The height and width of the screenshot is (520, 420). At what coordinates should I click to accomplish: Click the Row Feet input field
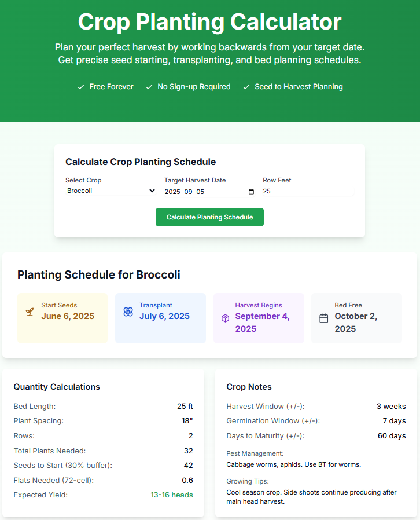coord(308,191)
